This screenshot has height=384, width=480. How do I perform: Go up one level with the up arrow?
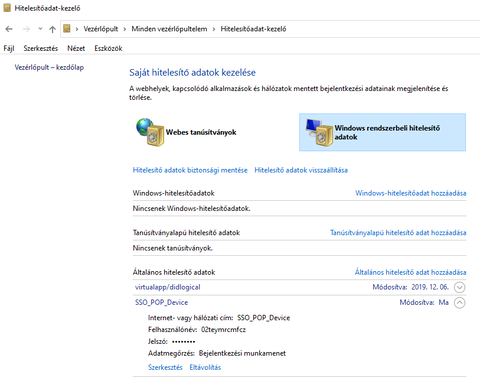[x=52, y=29]
